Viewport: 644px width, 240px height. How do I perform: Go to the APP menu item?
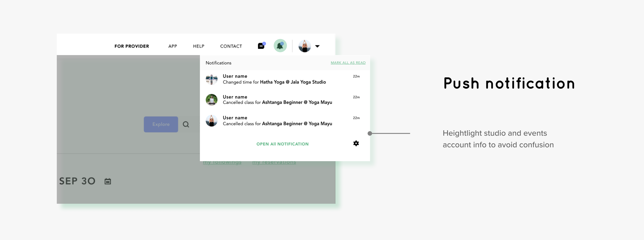point(172,46)
